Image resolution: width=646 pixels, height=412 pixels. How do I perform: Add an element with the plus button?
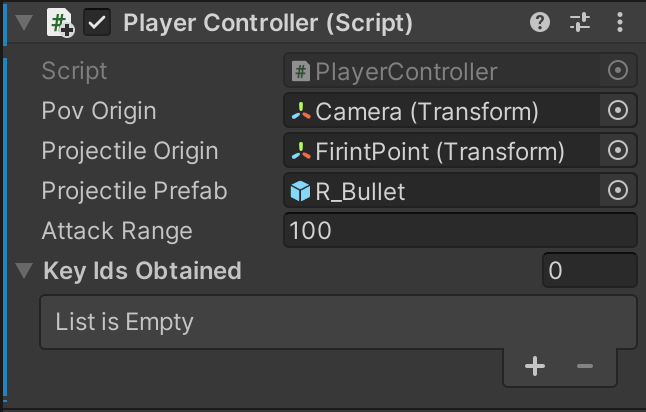coord(535,367)
